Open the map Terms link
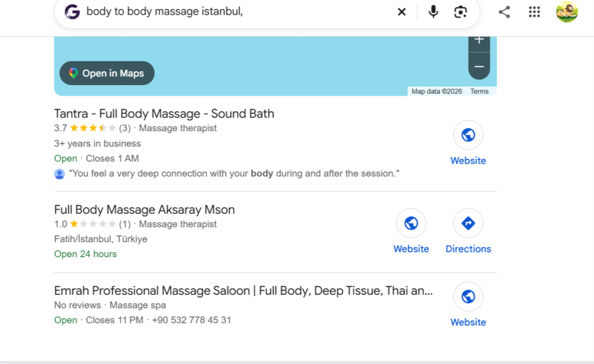Image resolution: width=594 pixels, height=364 pixels. click(479, 91)
